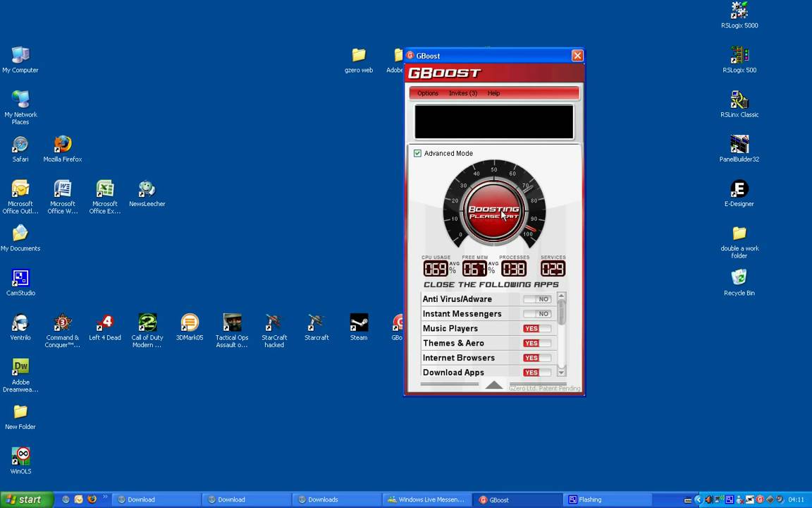
Task: Open My Computer desktop icon
Action: (20, 59)
